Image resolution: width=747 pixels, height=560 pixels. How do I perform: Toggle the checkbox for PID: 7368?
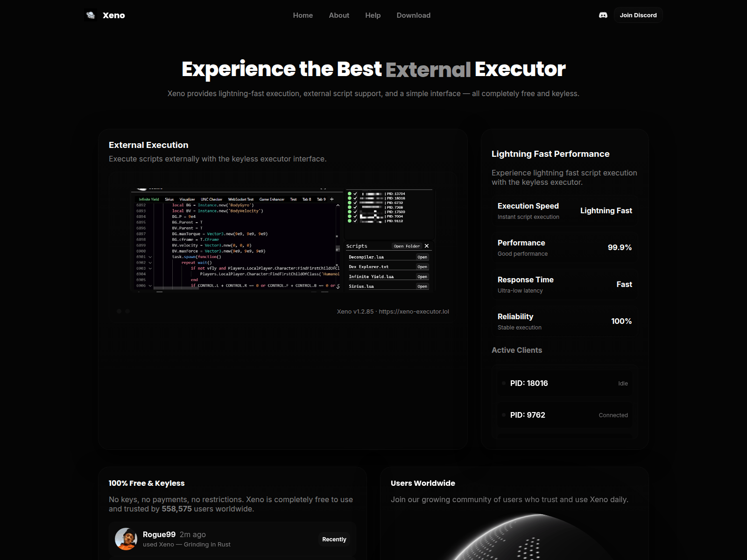tap(355, 207)
